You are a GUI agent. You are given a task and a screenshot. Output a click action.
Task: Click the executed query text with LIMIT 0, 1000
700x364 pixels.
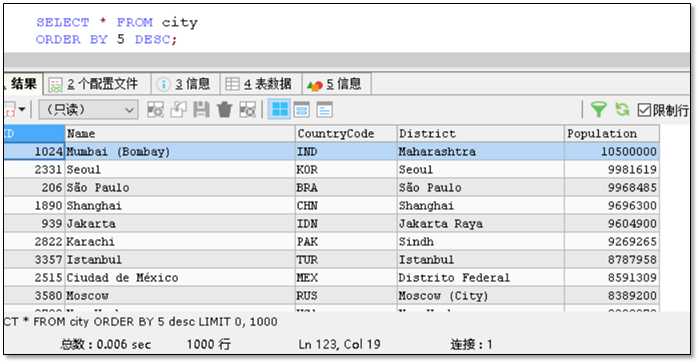[141, 322]
